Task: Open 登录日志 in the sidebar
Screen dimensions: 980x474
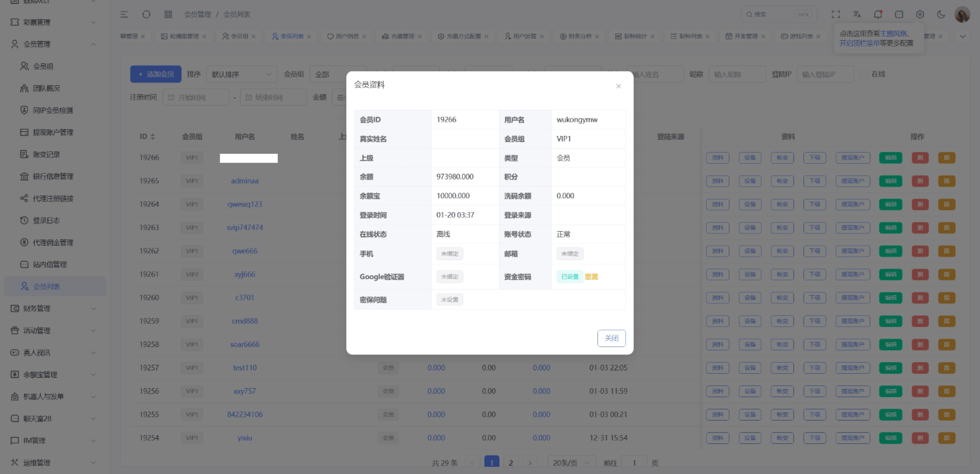Action: (46, 220)
